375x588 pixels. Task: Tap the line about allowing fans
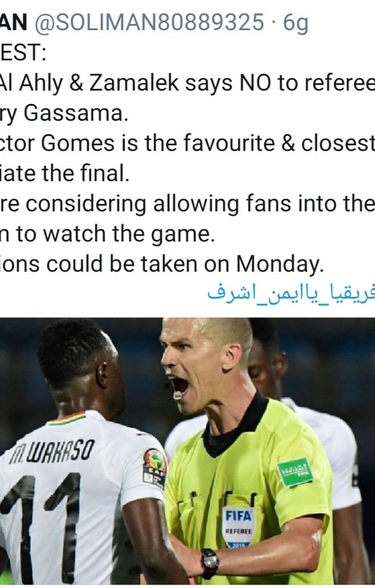tap(187, 204)
